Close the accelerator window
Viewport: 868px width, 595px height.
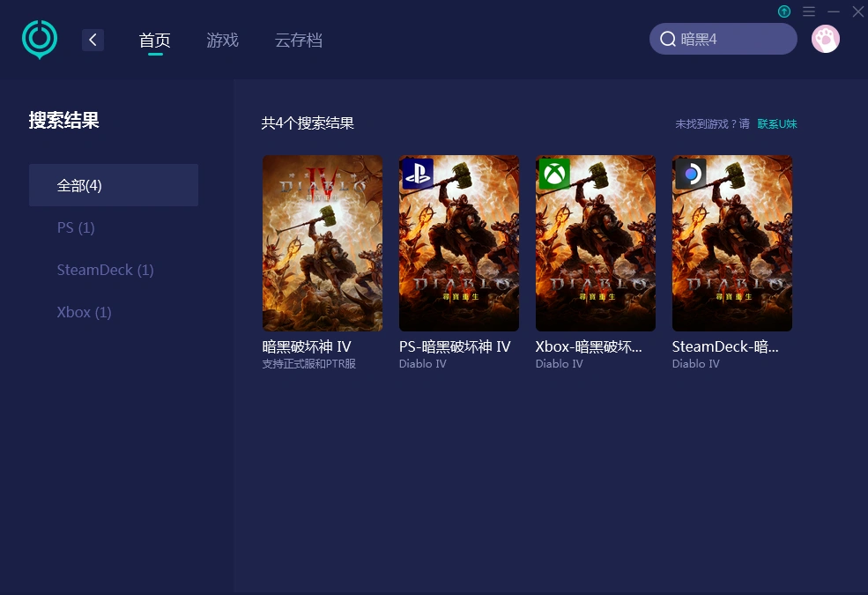point(858,11)
